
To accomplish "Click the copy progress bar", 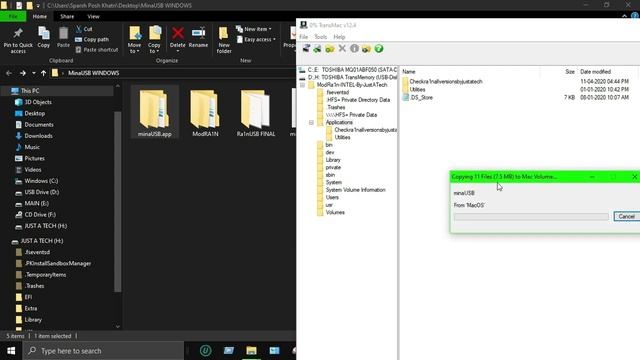I will pos(531,217).
